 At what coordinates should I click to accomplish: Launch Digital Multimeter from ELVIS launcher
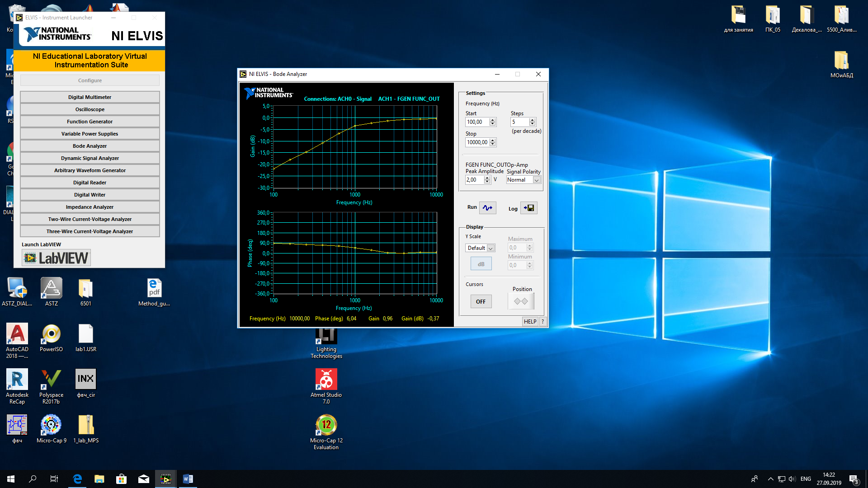(90, 97)
